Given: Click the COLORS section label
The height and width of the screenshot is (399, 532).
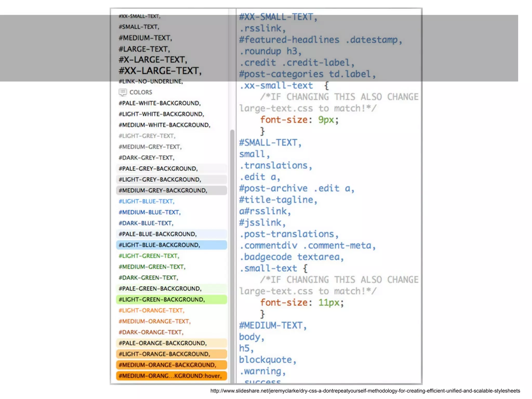Looking at the screenshot, I should click(x=141, y=92).
